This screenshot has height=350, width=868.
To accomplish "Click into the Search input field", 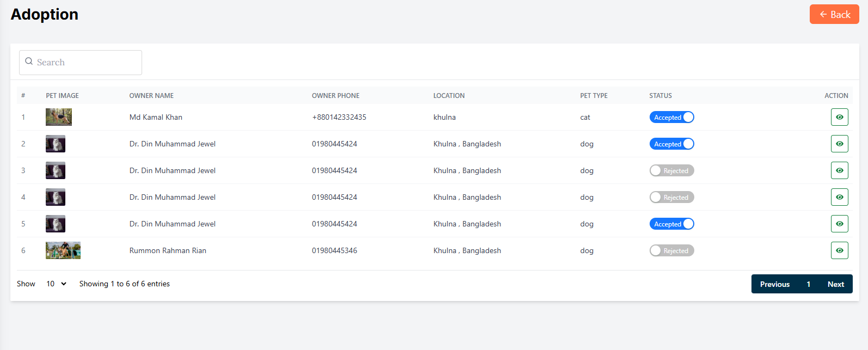I will click(87, 63).
